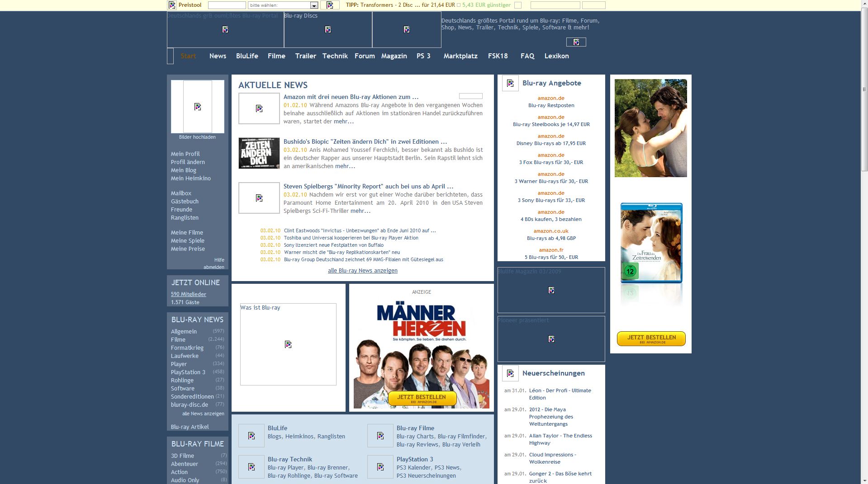This screenshot has width=868, height=484.
Task: Open the FSK18 navigation tab
Action: (x=498, y=56)
